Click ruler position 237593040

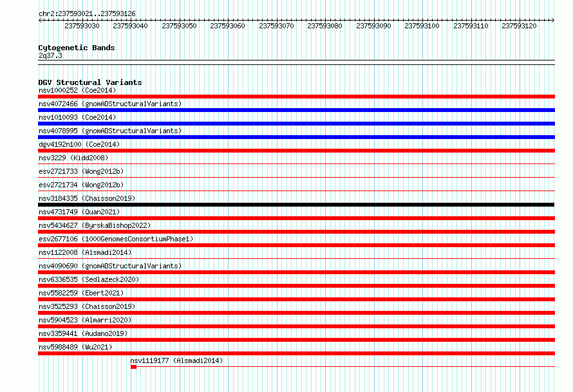(131, 26)
